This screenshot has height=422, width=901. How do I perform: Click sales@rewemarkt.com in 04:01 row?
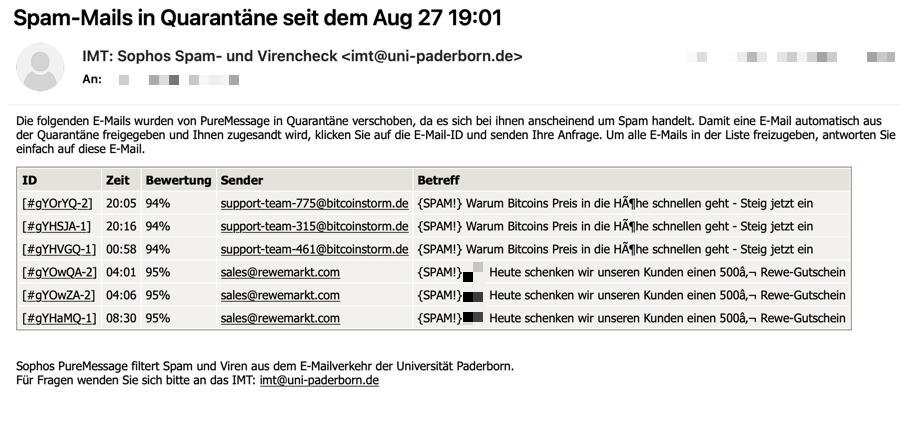280,272
